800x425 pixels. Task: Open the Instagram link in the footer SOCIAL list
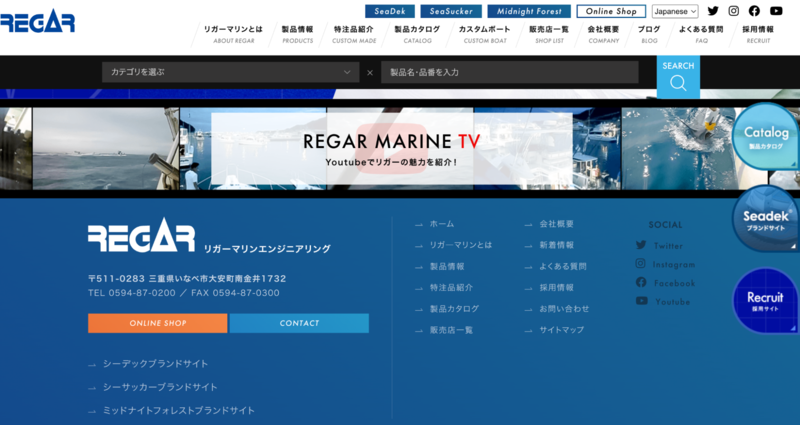(x=665, y=264)
